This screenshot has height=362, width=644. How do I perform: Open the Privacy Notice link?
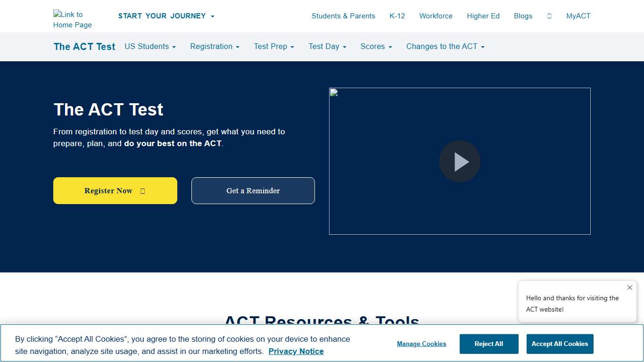tap(296, 351)
